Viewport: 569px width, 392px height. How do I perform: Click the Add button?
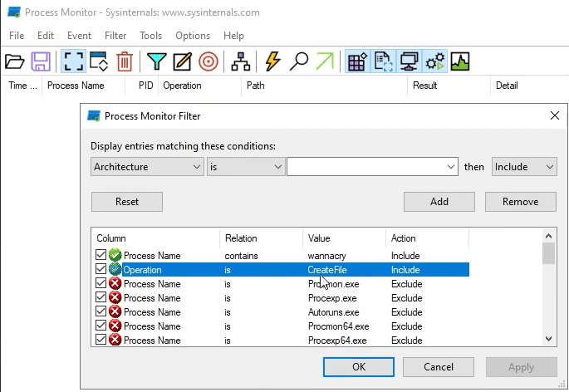(439, 201)
